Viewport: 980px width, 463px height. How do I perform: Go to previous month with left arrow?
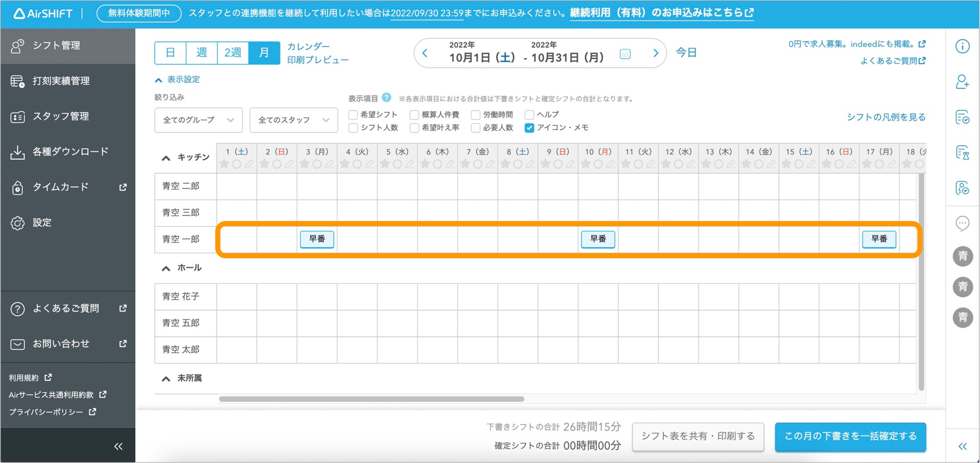(425, 53)
